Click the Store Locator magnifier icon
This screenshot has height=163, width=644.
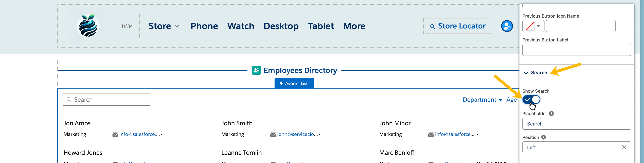coord(432,26)
